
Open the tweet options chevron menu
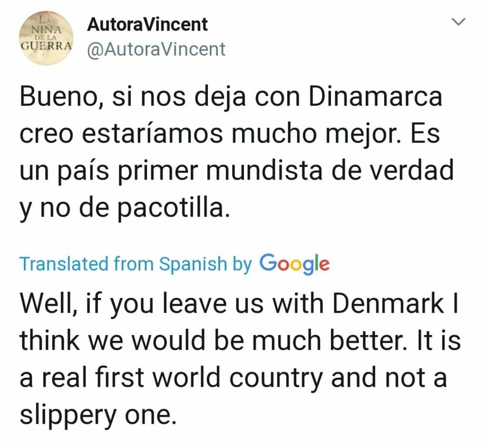click(459, 22)
